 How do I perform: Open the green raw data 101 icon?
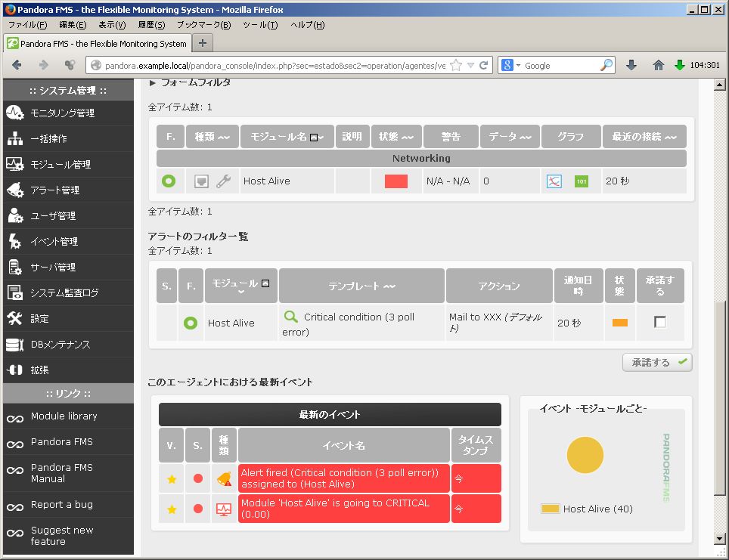tap(581, 181)
